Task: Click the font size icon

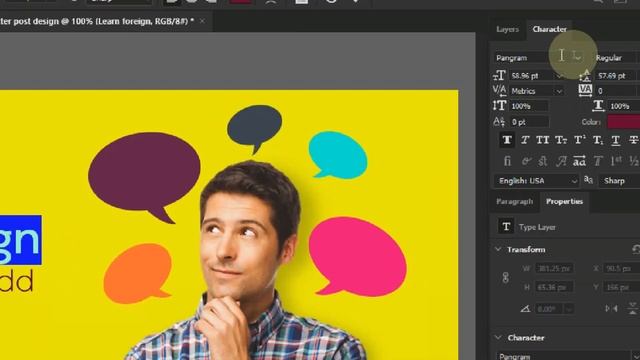Action: [x=500, y=75]
